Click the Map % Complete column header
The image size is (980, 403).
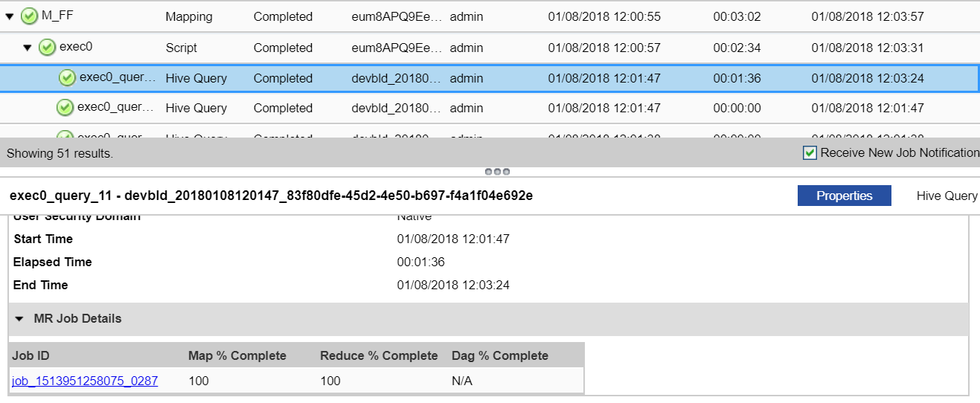coord(237,355)
